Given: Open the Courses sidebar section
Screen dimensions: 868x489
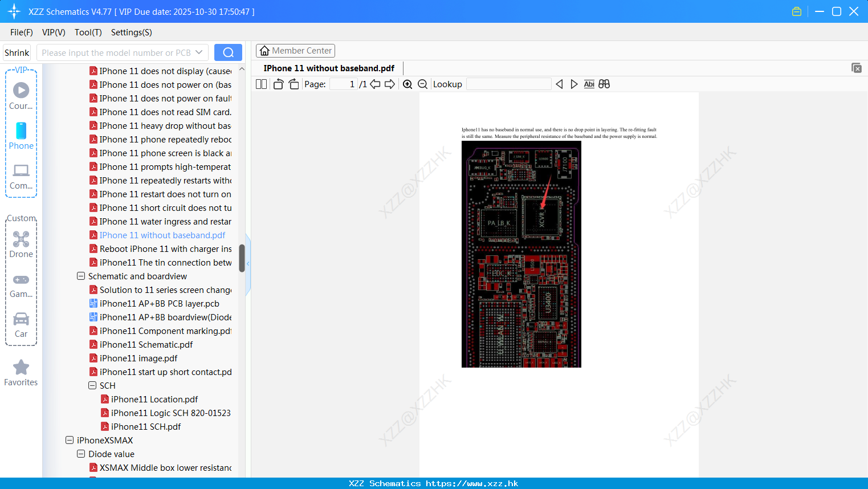Looking at the screenshot, I should tap(21, 96).
